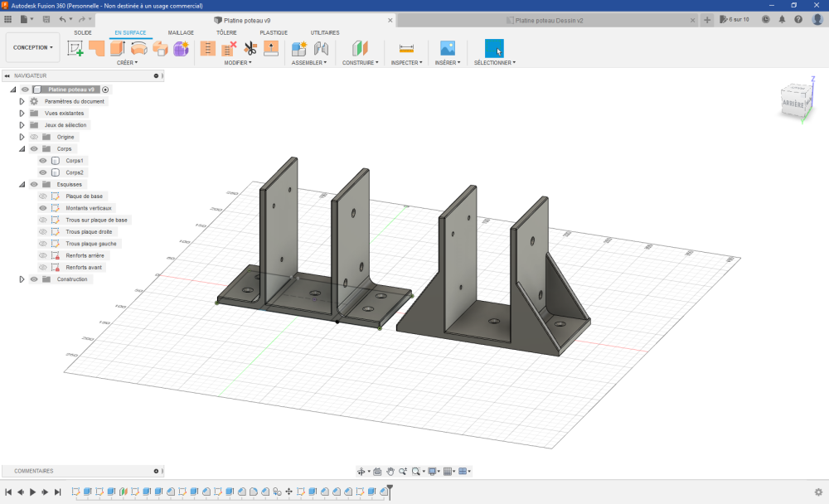The width and height of the screenshot is (829, 504).
Task: Toggle visibility of Montants verticaux sketch
Action: pyautogui.click(x=43, y=208)
